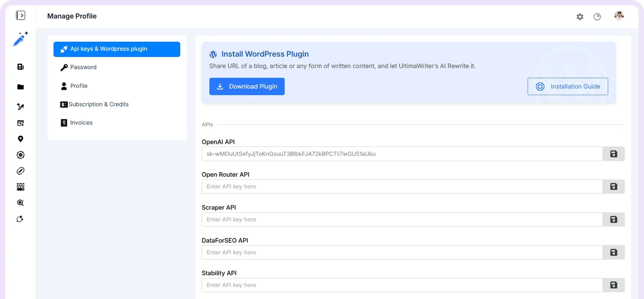
Task: Focus the DataForSEO API key input
Action: pyautogui.click(x=402, y=252)
